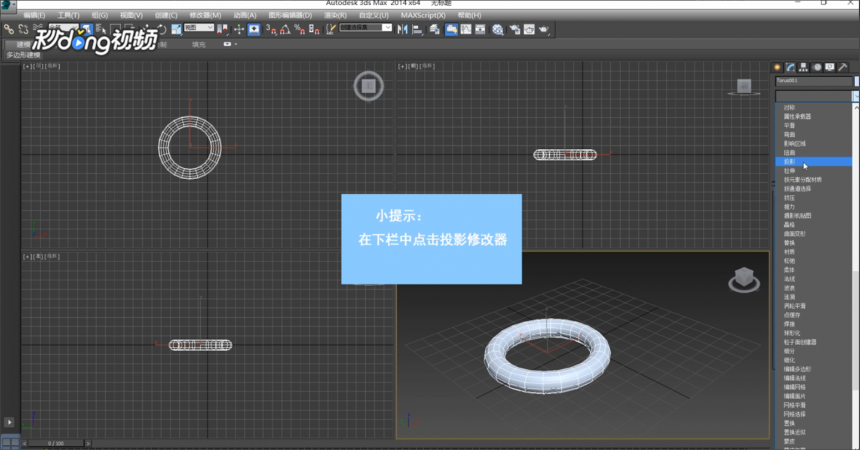Select the 摄影机贴图 modifier
Viewport: 860px width, 450px height.
point(797,216)
